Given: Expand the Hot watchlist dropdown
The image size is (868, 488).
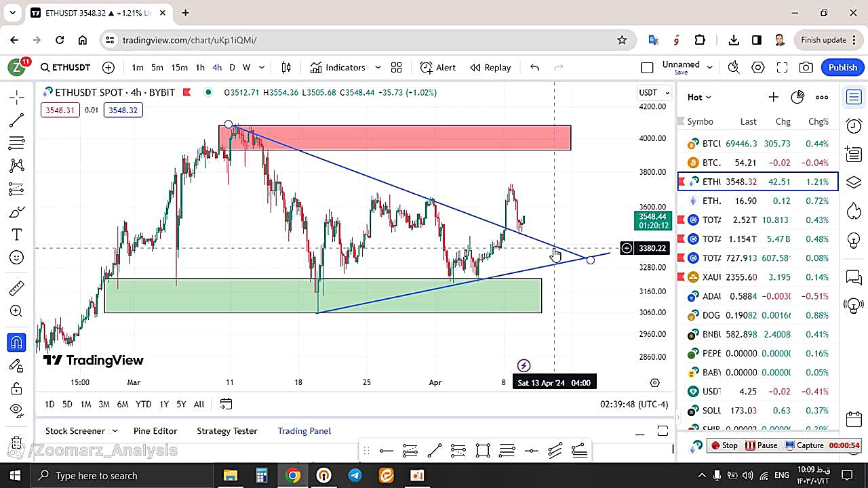Looking at the screenshot, I should point(699,97).
